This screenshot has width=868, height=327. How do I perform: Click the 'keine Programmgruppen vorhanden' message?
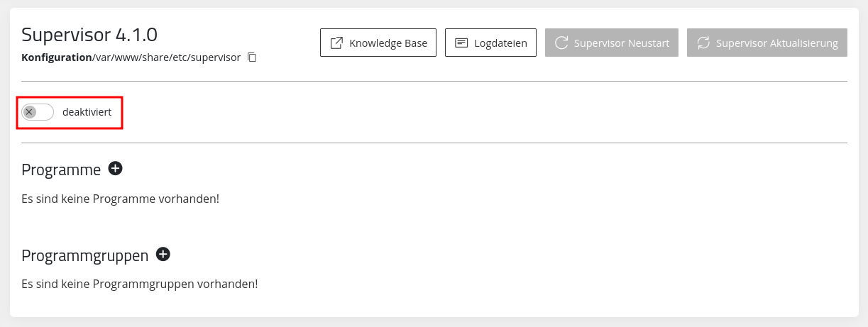139,284
